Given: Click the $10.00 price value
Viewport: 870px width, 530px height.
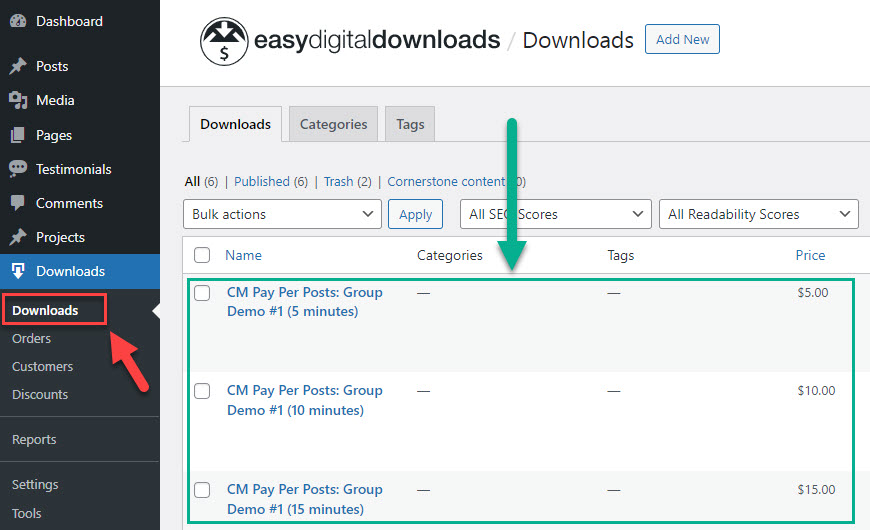Looking at the screenshot, I should coord(816,391).
